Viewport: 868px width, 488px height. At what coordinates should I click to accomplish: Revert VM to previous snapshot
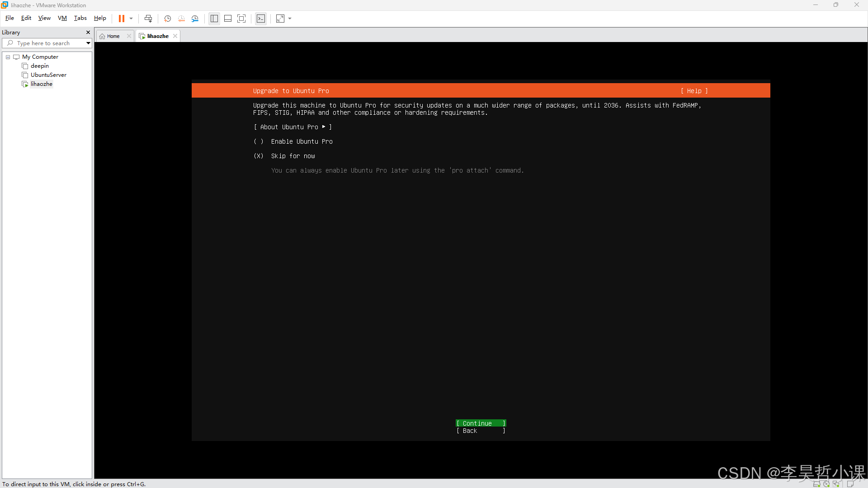[x=181, y=19]
